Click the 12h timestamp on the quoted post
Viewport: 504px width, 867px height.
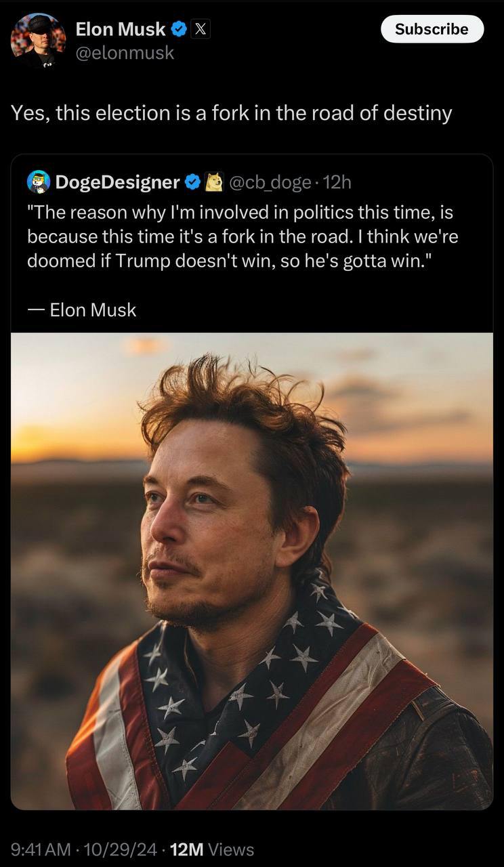(337, 182)
